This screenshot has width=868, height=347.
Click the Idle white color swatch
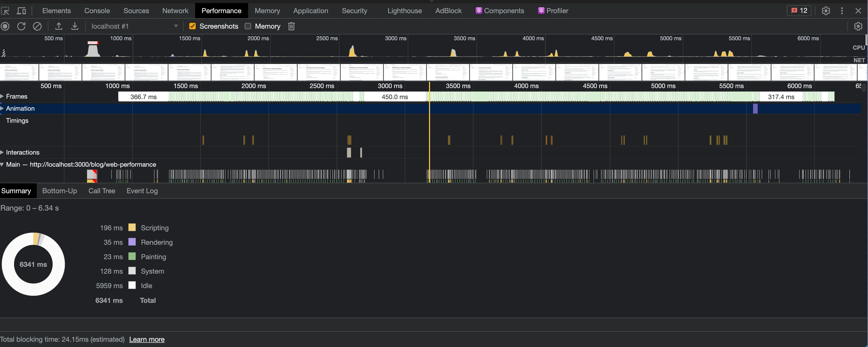(132, 285)
